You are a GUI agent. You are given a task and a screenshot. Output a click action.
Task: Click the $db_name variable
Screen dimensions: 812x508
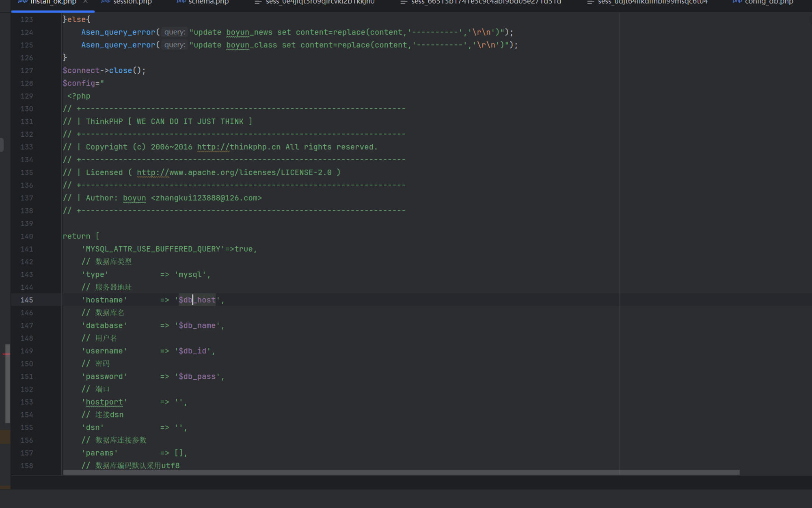(197, 325)
